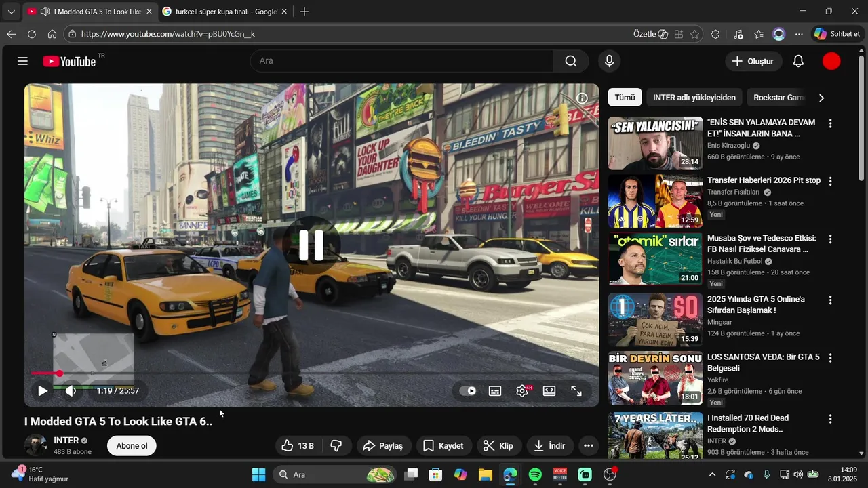The width and height of the screenshot is (868, 488).
Task: Show video info card icon
Action: tap(582, 98)
